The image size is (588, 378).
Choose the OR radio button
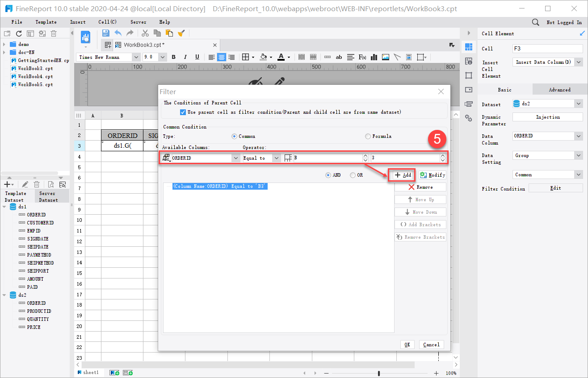coord(353,175)
